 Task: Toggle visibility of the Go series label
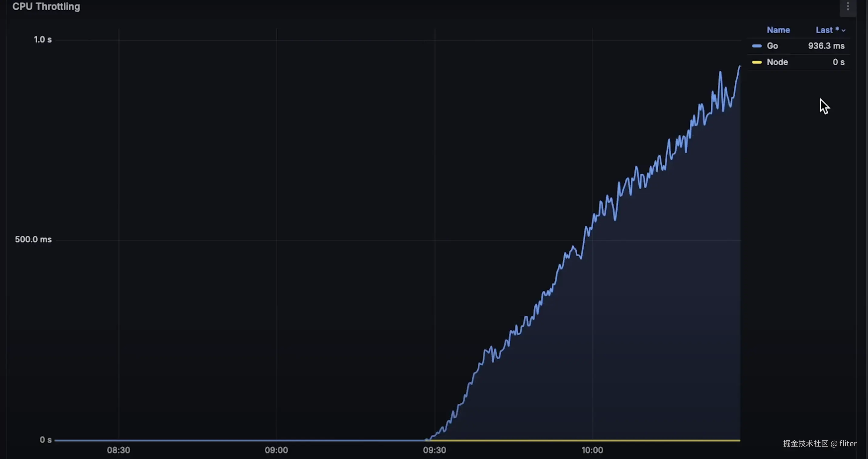click(x=772, y=46)
